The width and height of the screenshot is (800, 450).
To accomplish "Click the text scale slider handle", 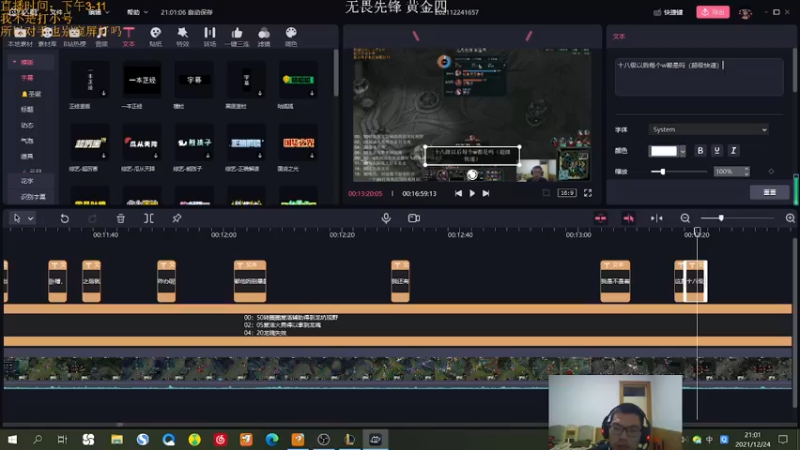I will pos(662,171).
